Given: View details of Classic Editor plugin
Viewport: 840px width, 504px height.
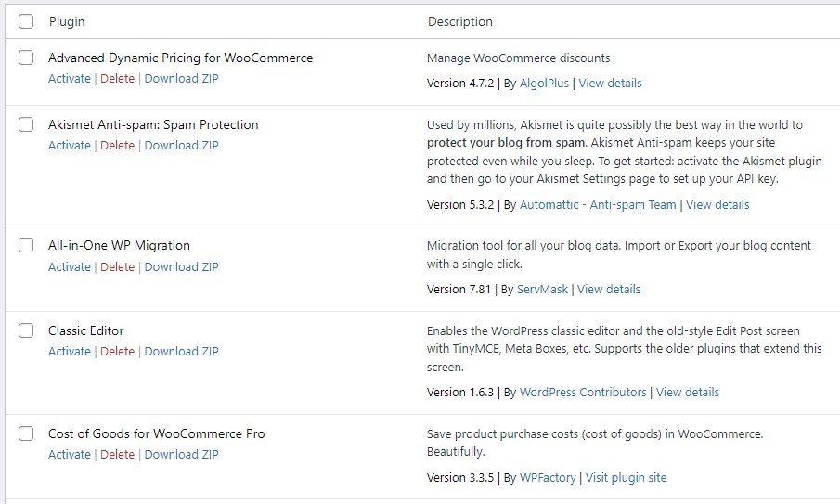Looking at the screenshot, I should tap(687, 393).
